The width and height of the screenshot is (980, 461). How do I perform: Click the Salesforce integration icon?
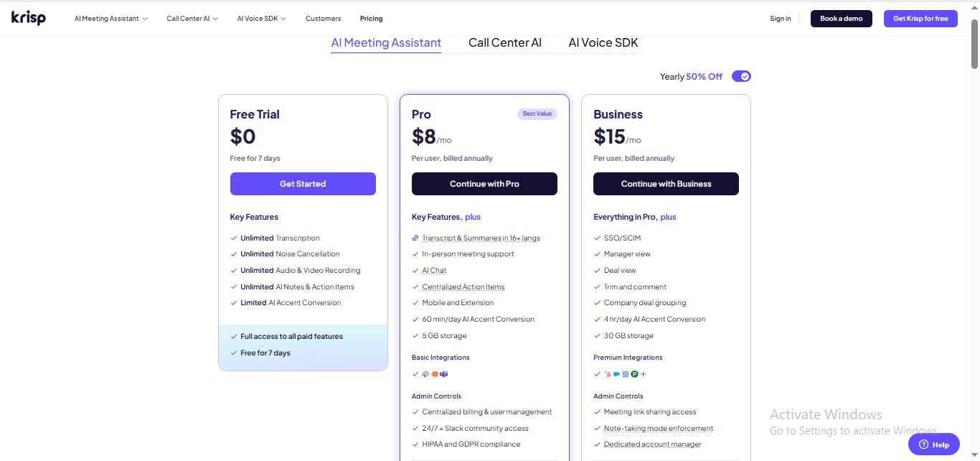[616, 374]
